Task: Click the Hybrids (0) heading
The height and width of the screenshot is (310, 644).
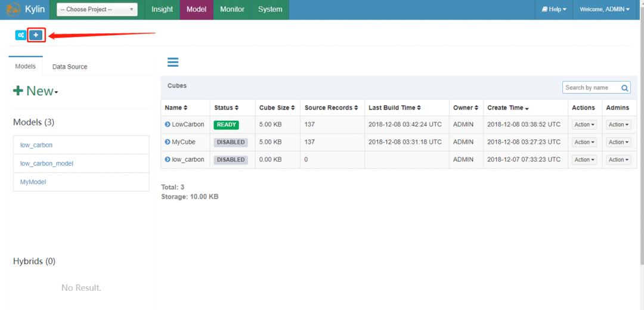Action: [x=34, y=261]
